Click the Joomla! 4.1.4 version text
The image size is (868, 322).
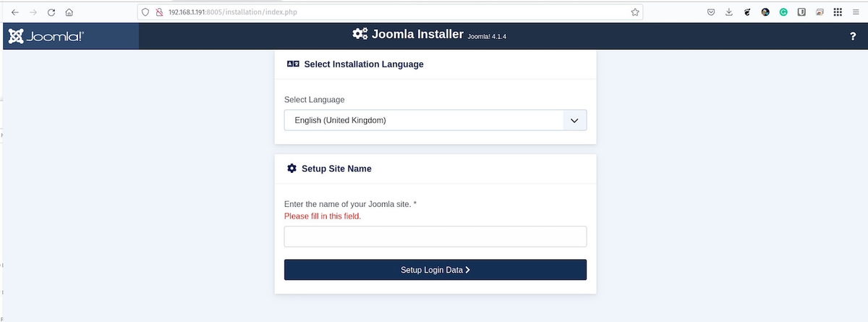[x=487, y=35]
